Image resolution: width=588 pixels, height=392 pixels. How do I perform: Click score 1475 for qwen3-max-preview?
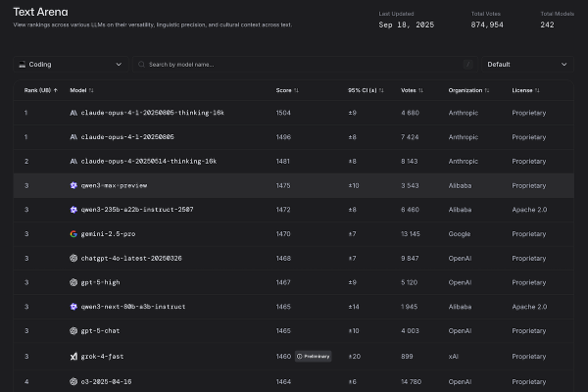pyautogui.click(x=283, y=185)
